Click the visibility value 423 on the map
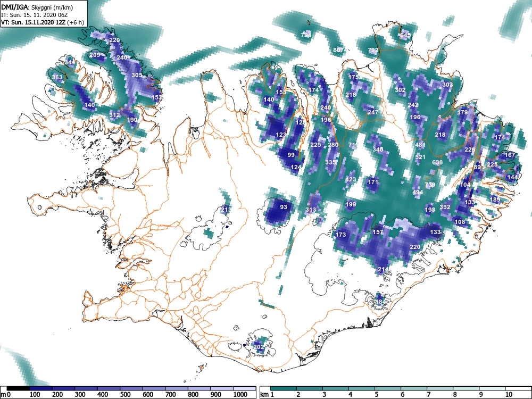Screen dimensions: 532x399 click(351, 179)
